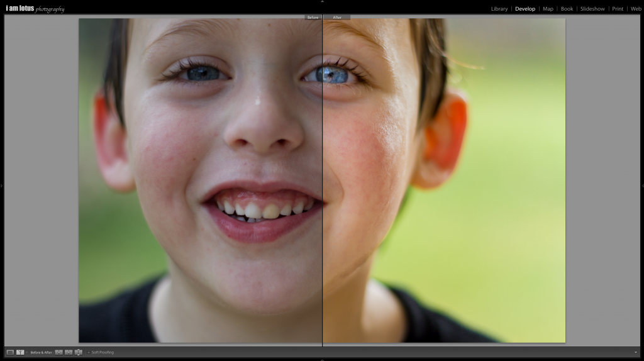
Task: Swap Before and After settings
Action: click(79, 352)
